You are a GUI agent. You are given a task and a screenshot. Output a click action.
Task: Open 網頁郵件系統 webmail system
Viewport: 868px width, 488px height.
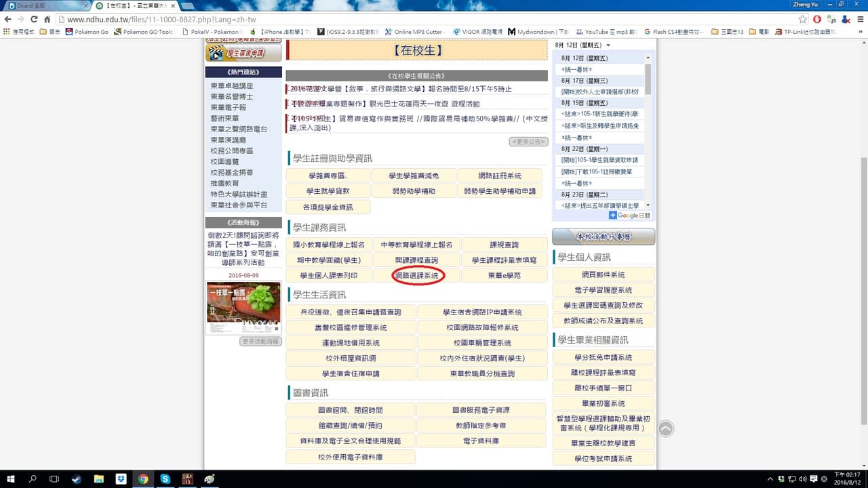604,274
